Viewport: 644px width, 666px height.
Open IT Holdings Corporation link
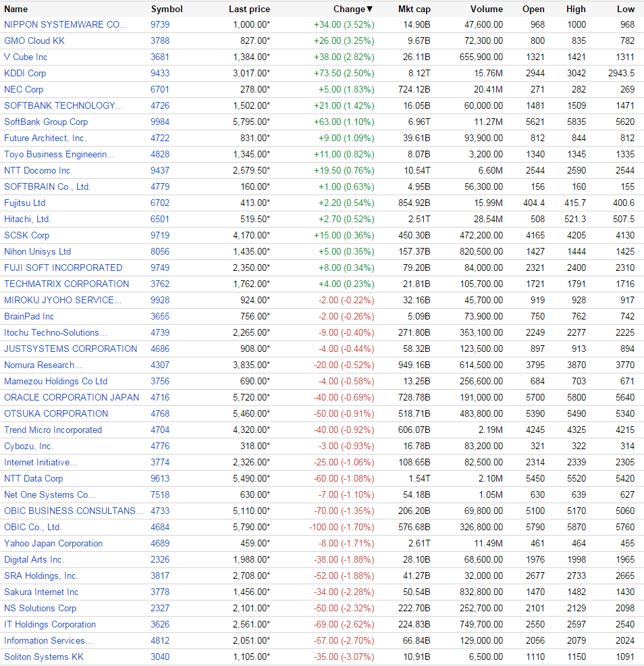click(x=50, y=624)
